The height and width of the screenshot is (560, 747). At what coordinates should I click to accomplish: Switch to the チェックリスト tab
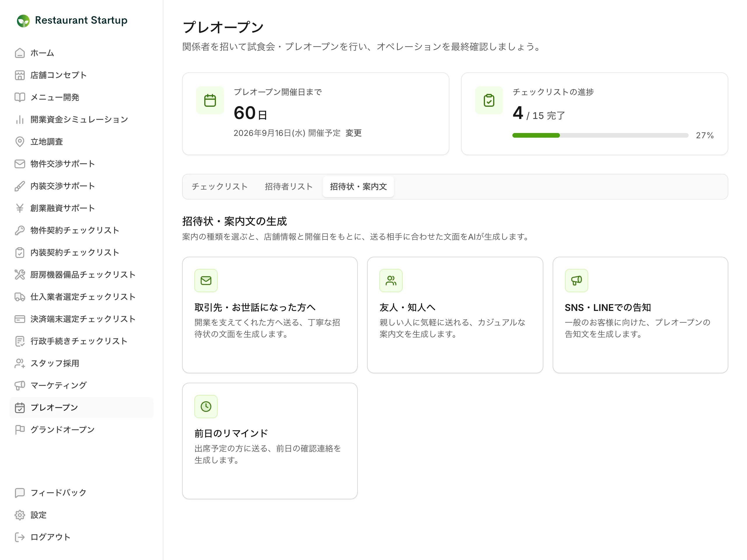pyautogui.click(x=219, y=187)
